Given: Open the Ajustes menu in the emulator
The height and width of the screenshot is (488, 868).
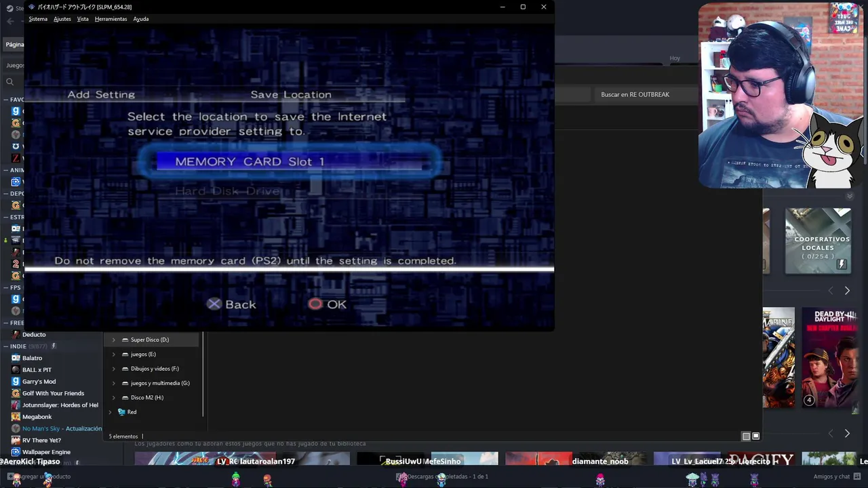Looking at the screenshot, I should tap(62, 19).
